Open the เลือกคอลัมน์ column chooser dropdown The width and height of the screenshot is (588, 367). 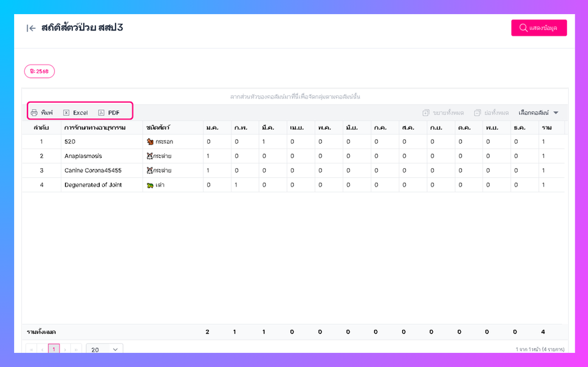tap(538, 113)
